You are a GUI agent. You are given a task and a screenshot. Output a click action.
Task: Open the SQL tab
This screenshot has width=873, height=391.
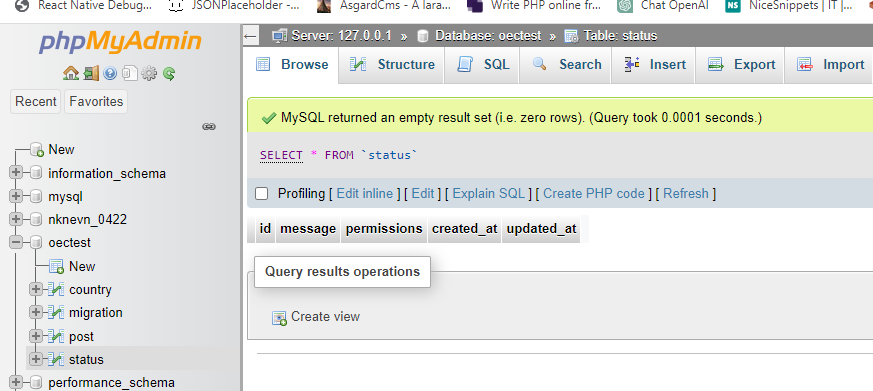pos(483,65)
